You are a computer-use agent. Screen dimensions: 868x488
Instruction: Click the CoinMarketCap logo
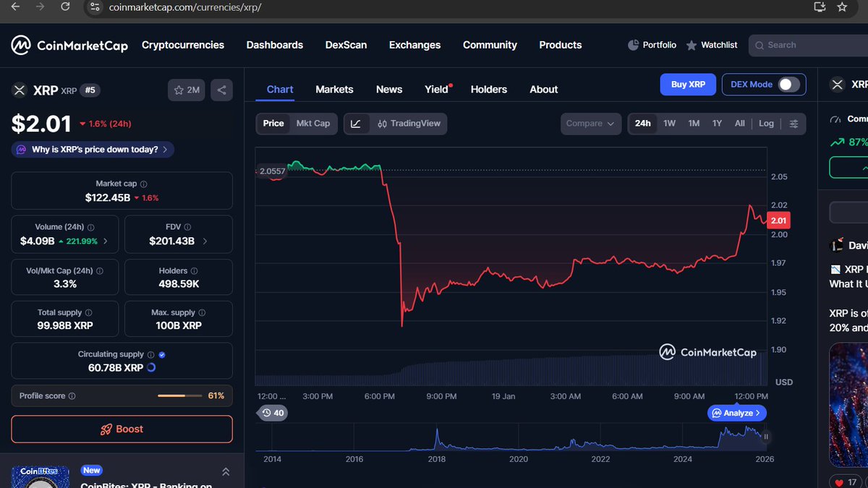pos(69,45)
